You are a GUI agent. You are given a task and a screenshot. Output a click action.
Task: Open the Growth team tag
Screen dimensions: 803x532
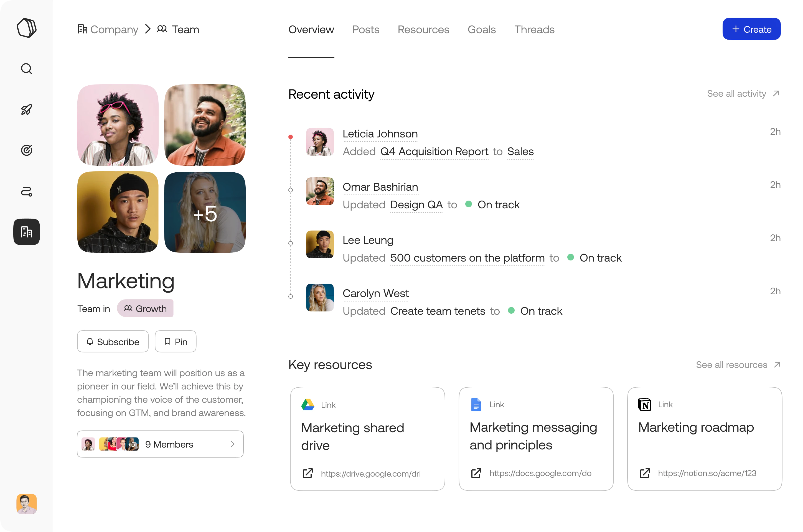[145, 308]
